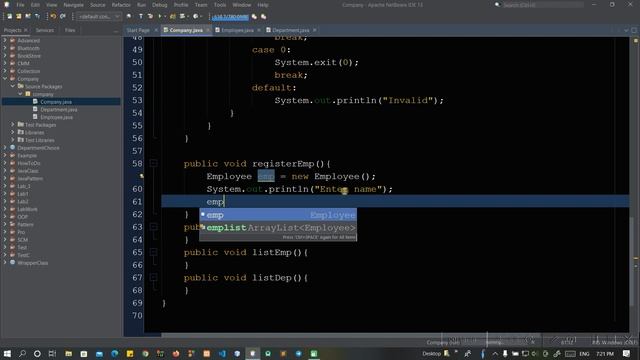
Task: Toggle the code fold at line 63
Action: (x=153, y=227)
